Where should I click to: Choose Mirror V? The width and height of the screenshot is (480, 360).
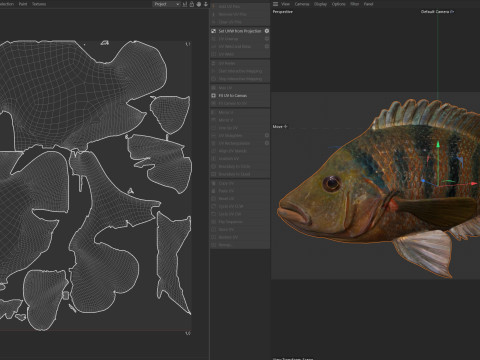tap(240, 120)
